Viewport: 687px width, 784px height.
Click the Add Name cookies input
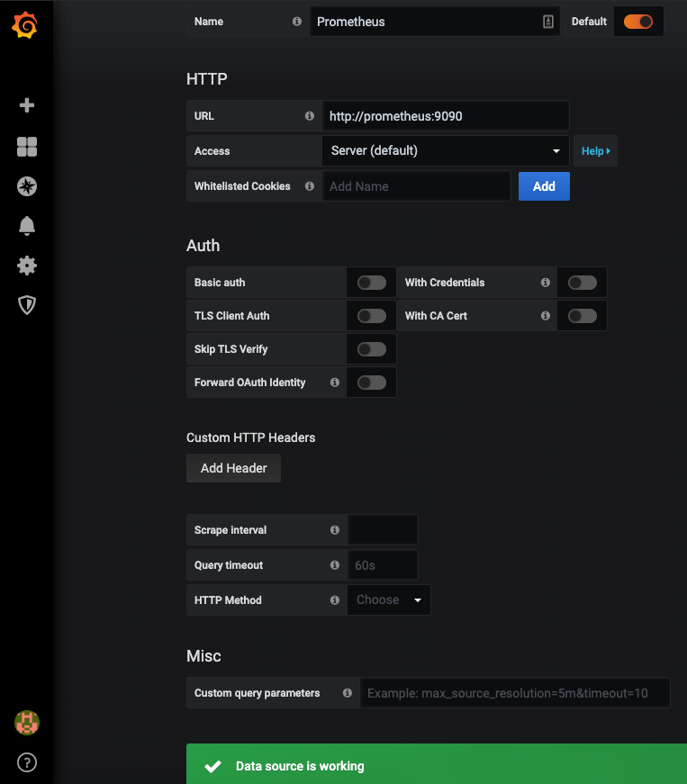pos(417,186)
